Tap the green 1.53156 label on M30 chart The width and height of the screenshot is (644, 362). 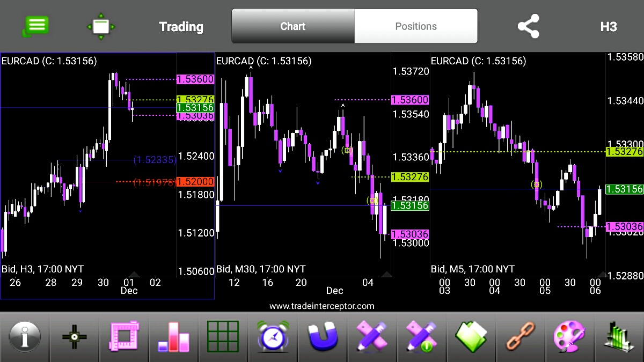[x=410, y=205]
